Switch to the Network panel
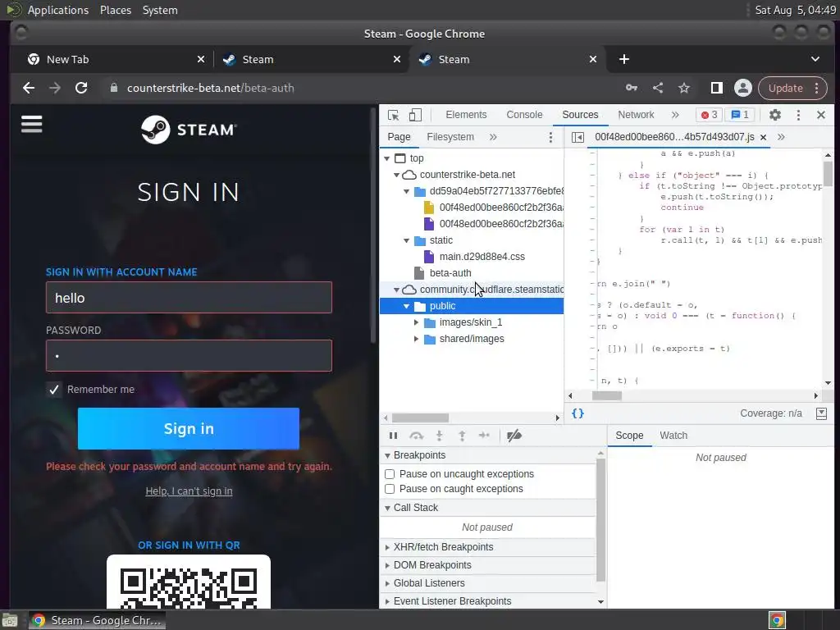The height and width of the screenshot is (630, 840). [x=636, y=115]
